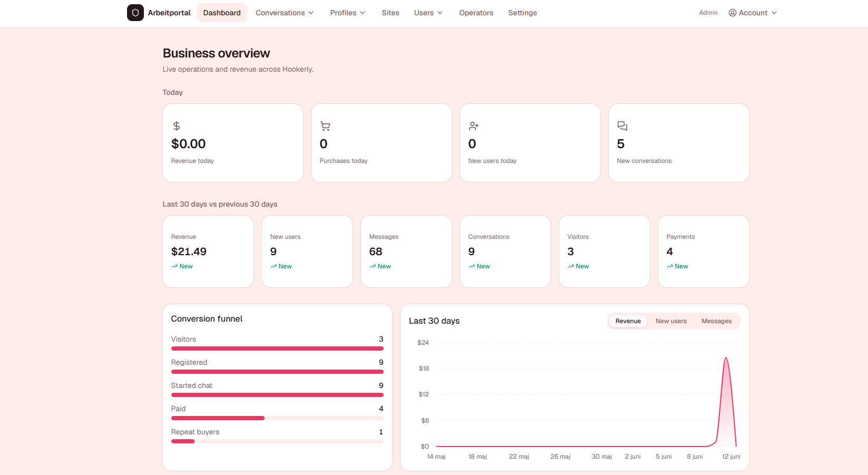Click the Conversion funnel heading
The height and width of the screenshot is (475, 868).
[x=207, y=319]
